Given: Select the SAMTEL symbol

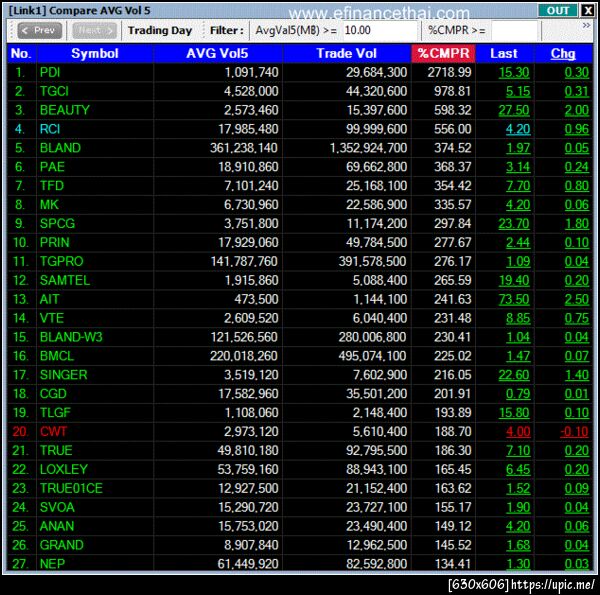Looking at the screenshot, I should [x=65, y=280].
